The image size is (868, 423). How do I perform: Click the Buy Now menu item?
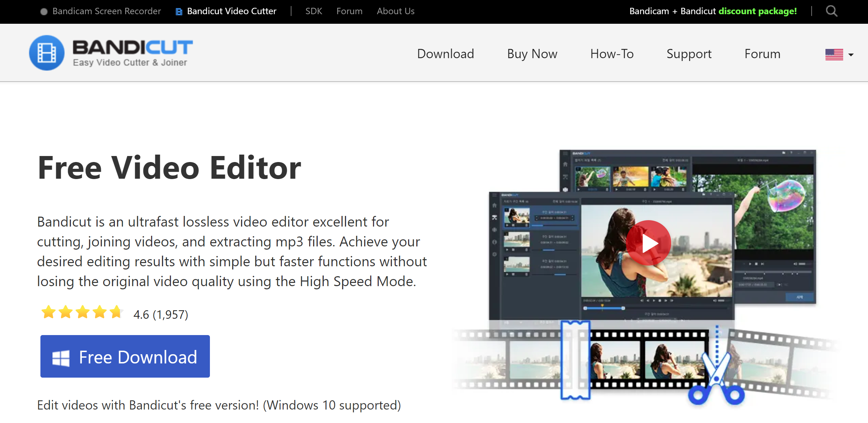[x=532, y=54]
